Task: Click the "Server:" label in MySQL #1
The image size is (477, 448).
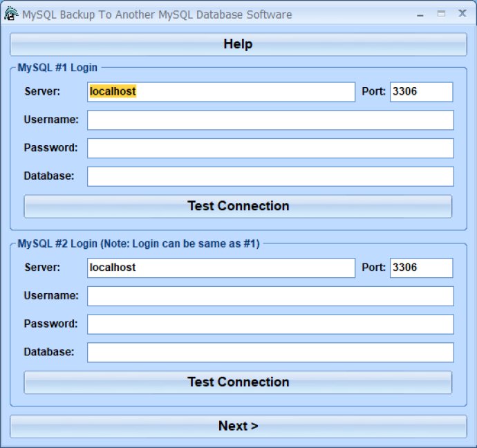Action: (42, 91)
